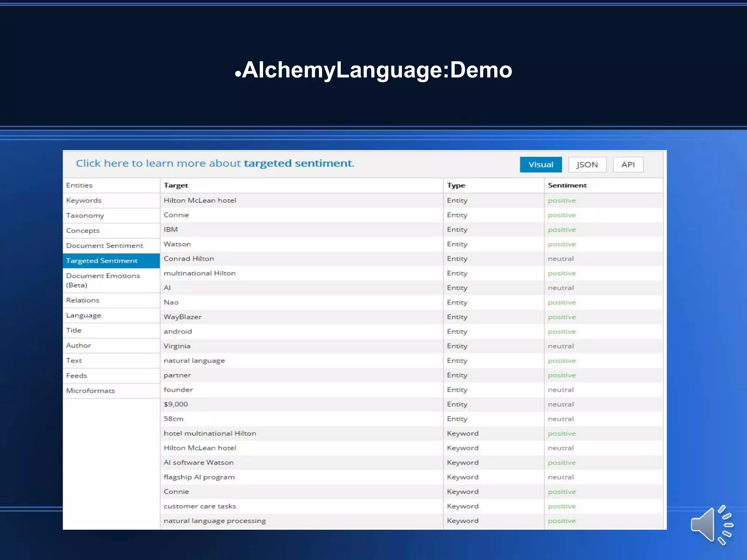Image resolution: width=747 pixels, height=560 pixels.
Task: Open the targeted sentiment learn more link
Action: coord(215,163)
